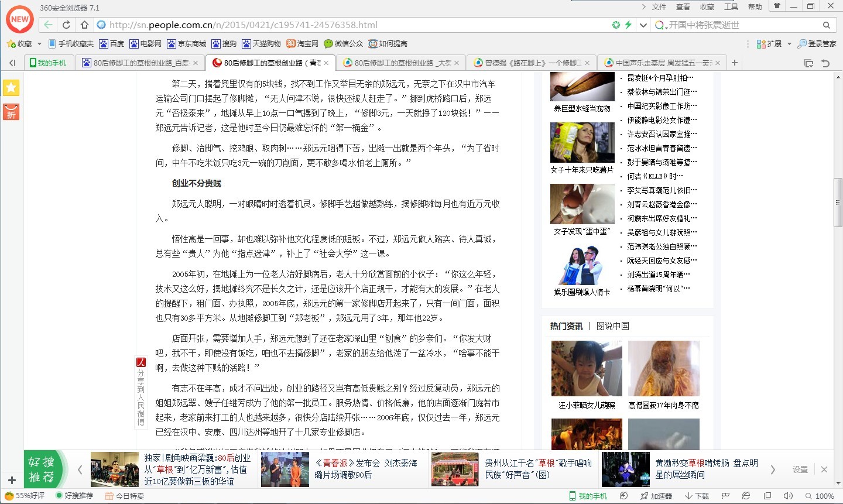Open a new tab with plus button
The height and width of the screenshot is (504, 843).
tap(735, 63)
